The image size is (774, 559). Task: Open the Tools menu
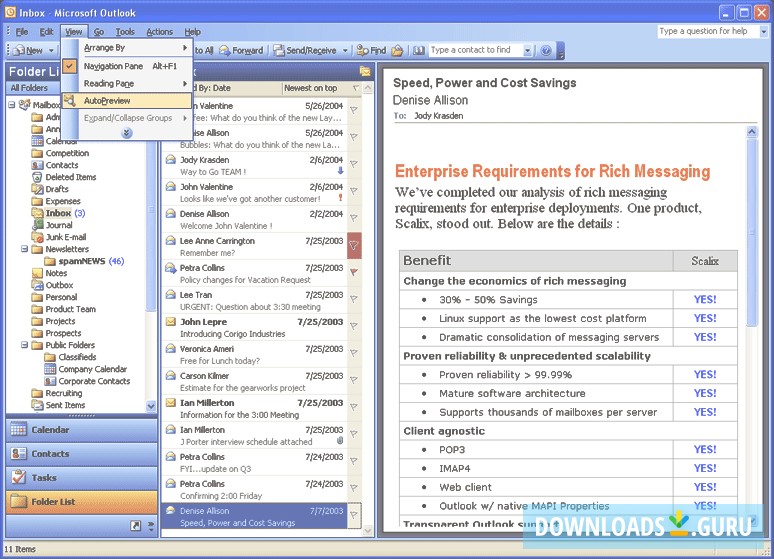[x=125, y=32]
